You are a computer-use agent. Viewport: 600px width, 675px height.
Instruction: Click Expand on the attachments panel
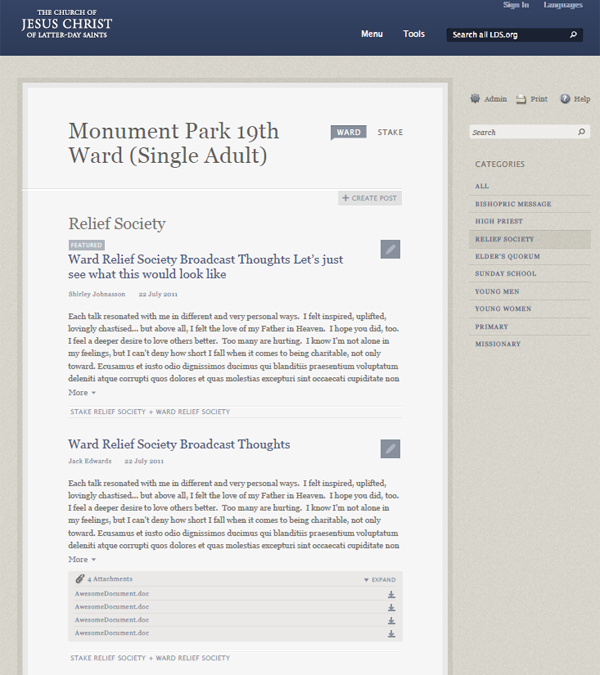tap(380, 579)
